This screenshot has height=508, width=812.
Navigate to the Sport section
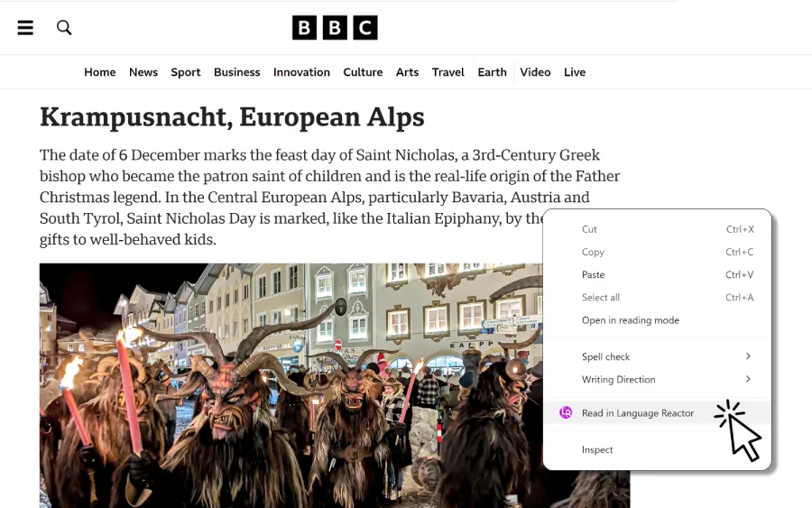(x=186, y=72)
